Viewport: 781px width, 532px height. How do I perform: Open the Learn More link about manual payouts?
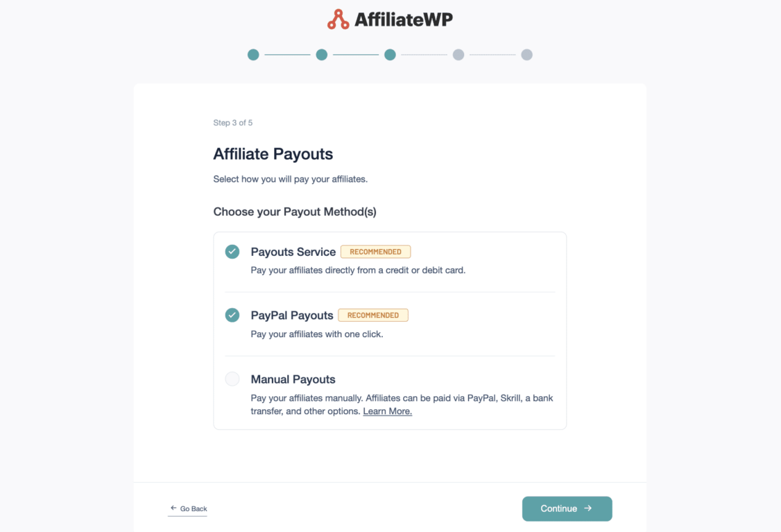coord(387,411)
